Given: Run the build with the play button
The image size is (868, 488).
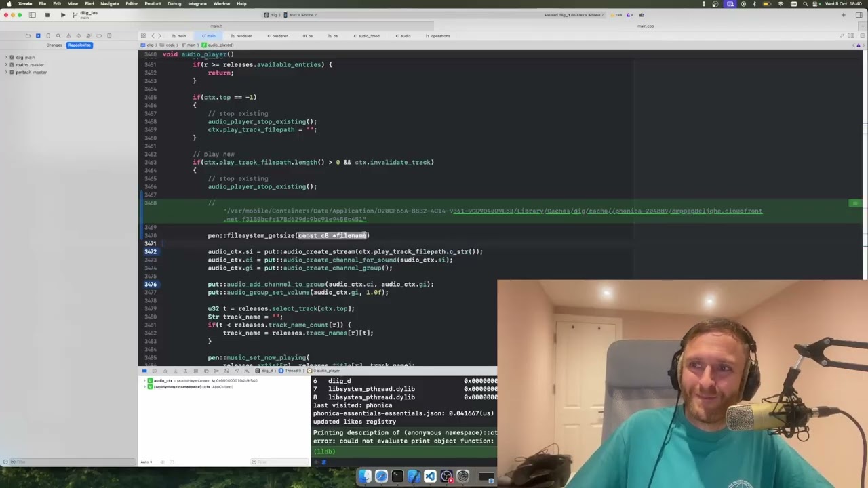Looking at the screenshot, I should pos(63,14).
